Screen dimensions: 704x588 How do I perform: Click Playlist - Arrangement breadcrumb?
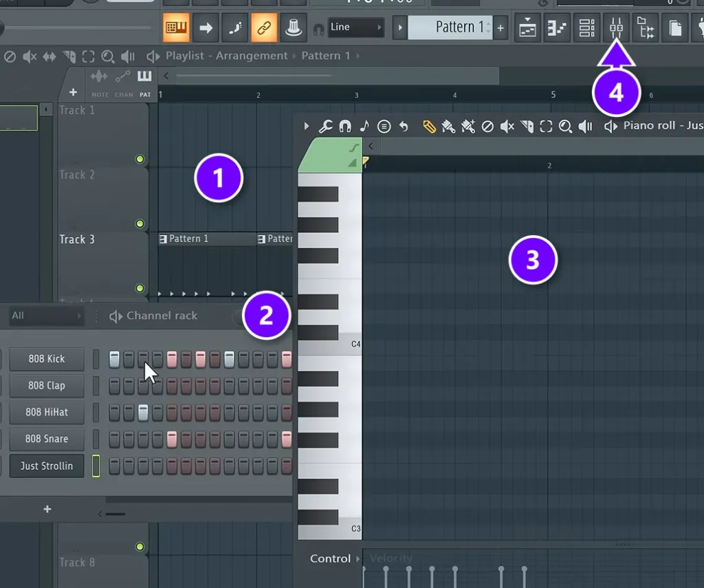(x=227, y=56)
